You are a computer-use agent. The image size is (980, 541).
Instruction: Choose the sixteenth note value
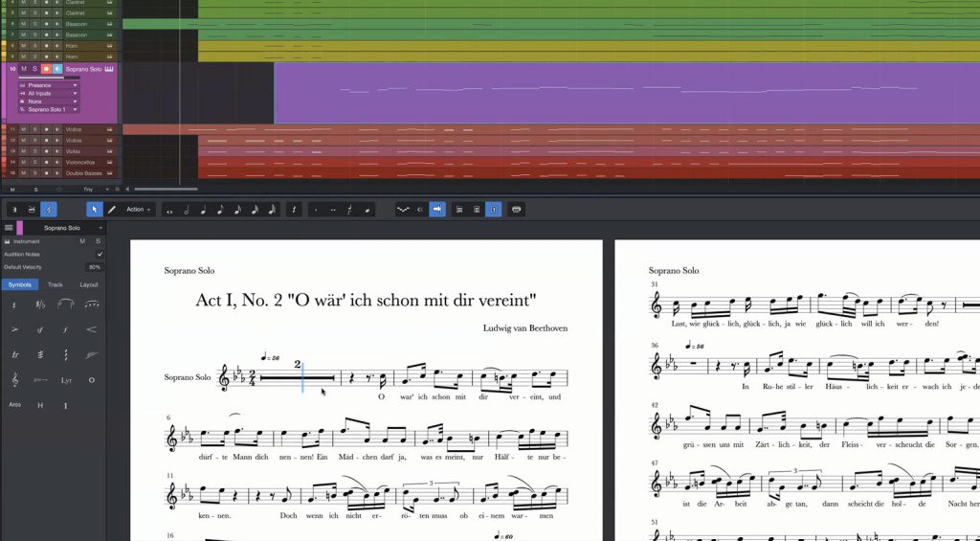tap(237, 210)
